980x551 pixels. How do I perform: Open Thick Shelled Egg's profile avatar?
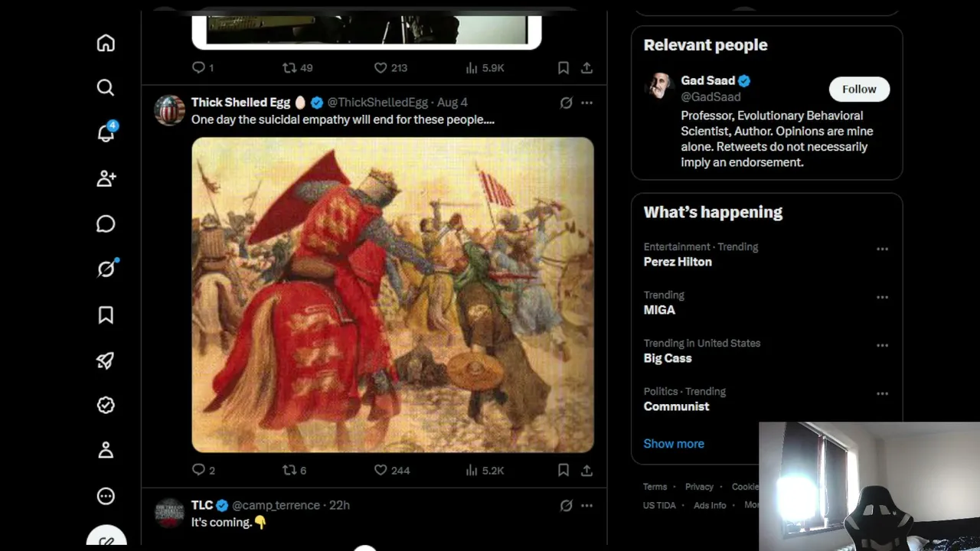click(169, 110)
